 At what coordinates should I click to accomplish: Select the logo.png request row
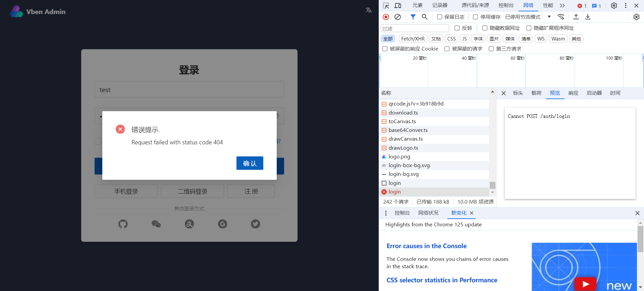[435, 157]
